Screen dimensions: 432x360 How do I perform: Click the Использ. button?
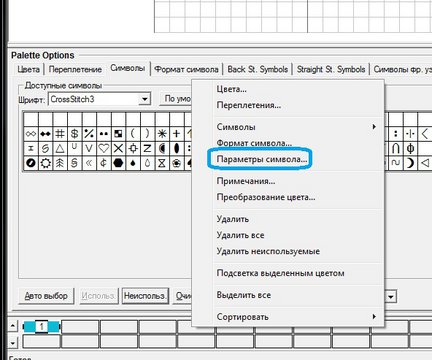click(99, 296)
